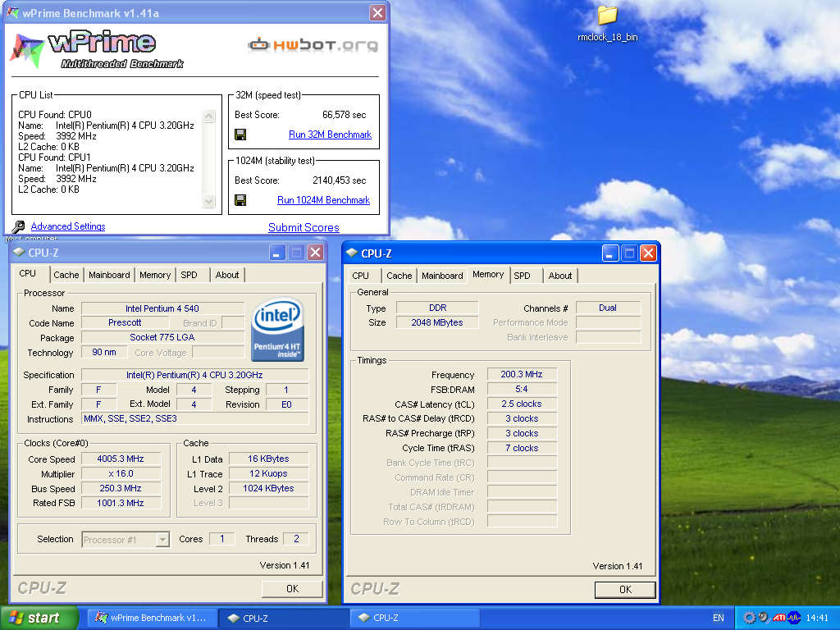This screenshot has height=630, width=840.
Task: Click the Instructions field MMX, SSE, SSE2, SSE3
Action: coord(195,418)
